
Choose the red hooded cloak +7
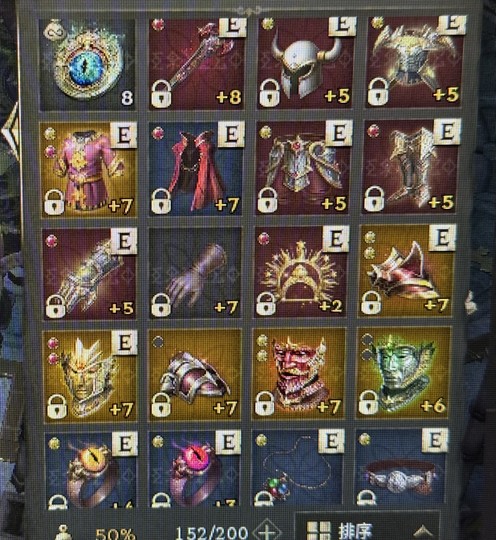[x=196, y=169]
